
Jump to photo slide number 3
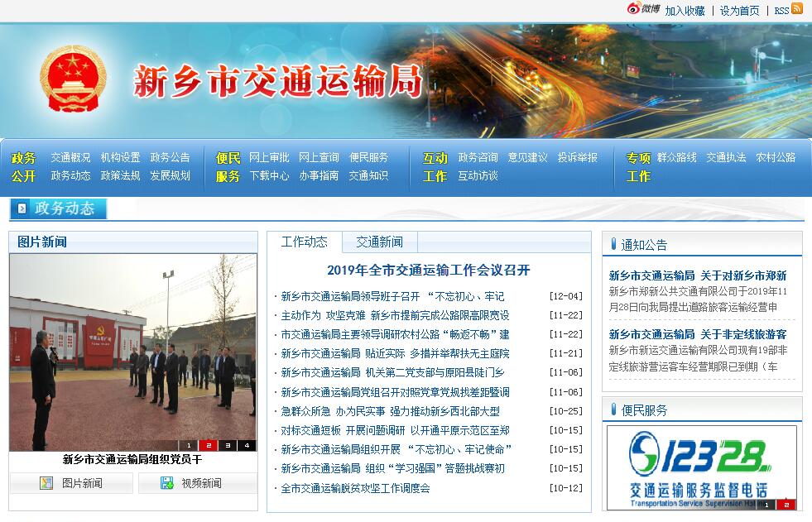228,445
